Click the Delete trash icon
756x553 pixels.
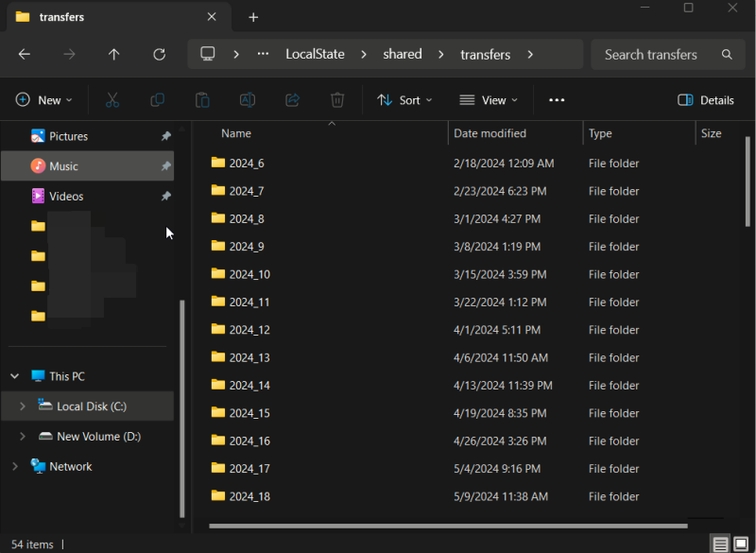336,99
